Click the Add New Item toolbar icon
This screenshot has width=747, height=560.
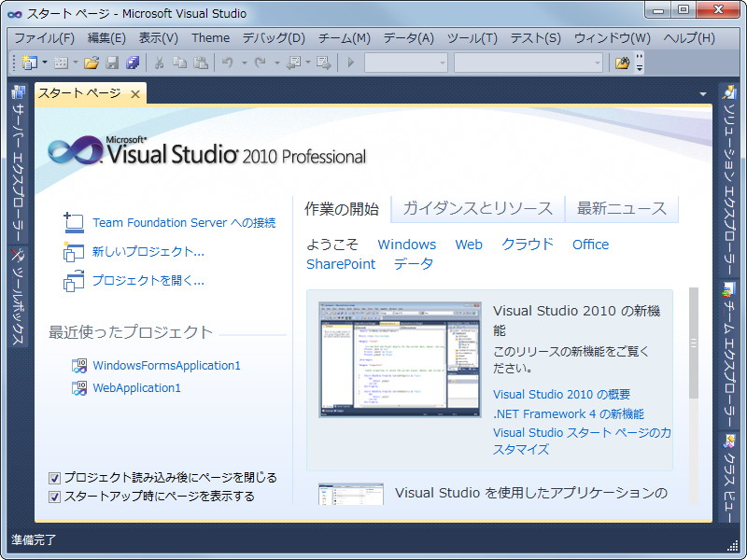pos(61,63)
